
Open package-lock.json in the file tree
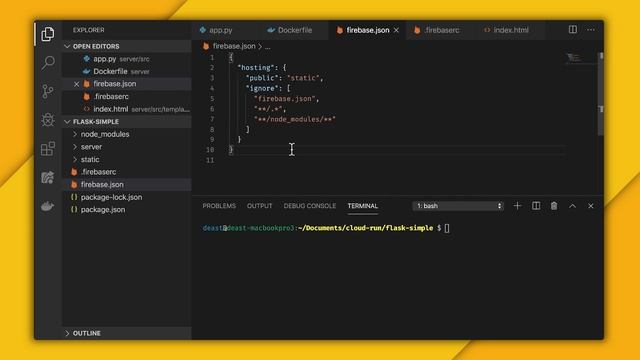pyautogui.click(x=127, y=197)
